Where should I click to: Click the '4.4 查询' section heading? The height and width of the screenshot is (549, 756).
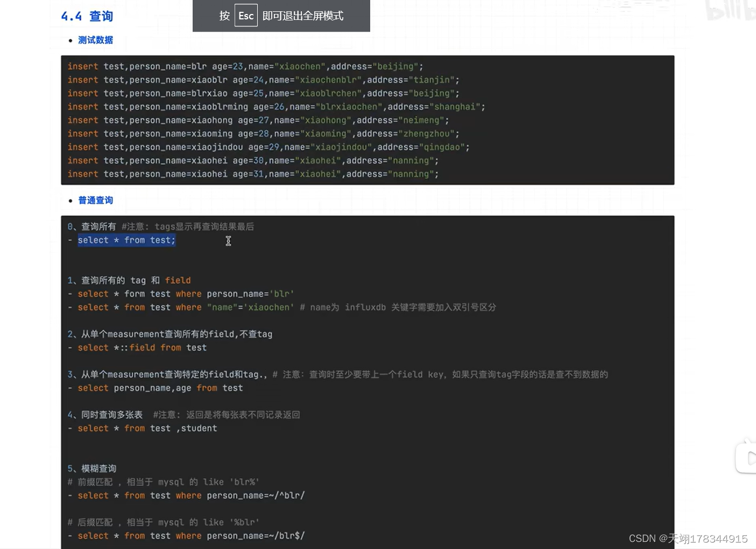[x=87, y=16]
